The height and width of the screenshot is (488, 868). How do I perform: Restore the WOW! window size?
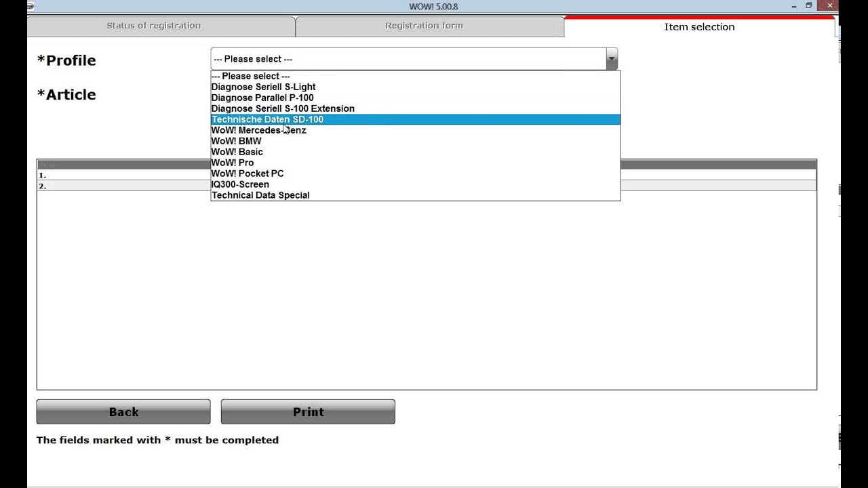tap(808, 5)
